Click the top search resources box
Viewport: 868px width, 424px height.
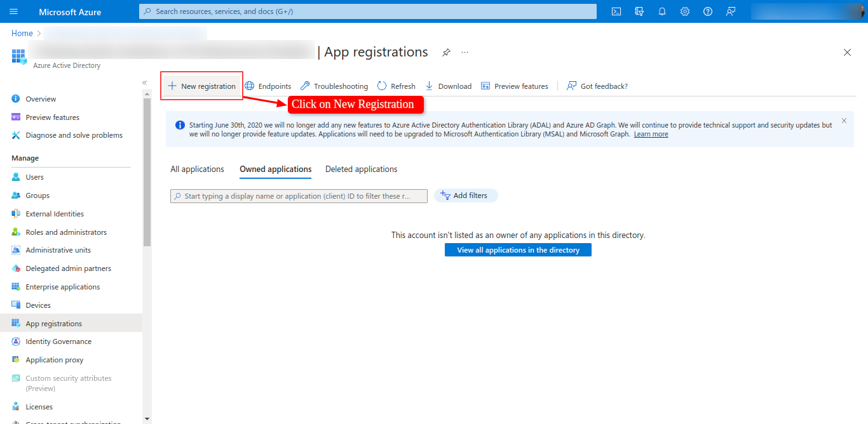point(368,11)
